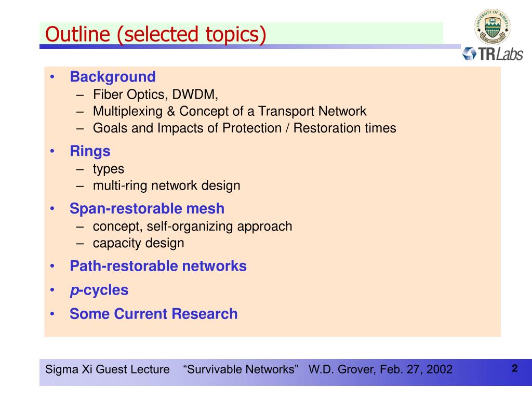Select the line 'Fiber Optics, DWDM,'

pyautogui.click(x=155, y=95)
